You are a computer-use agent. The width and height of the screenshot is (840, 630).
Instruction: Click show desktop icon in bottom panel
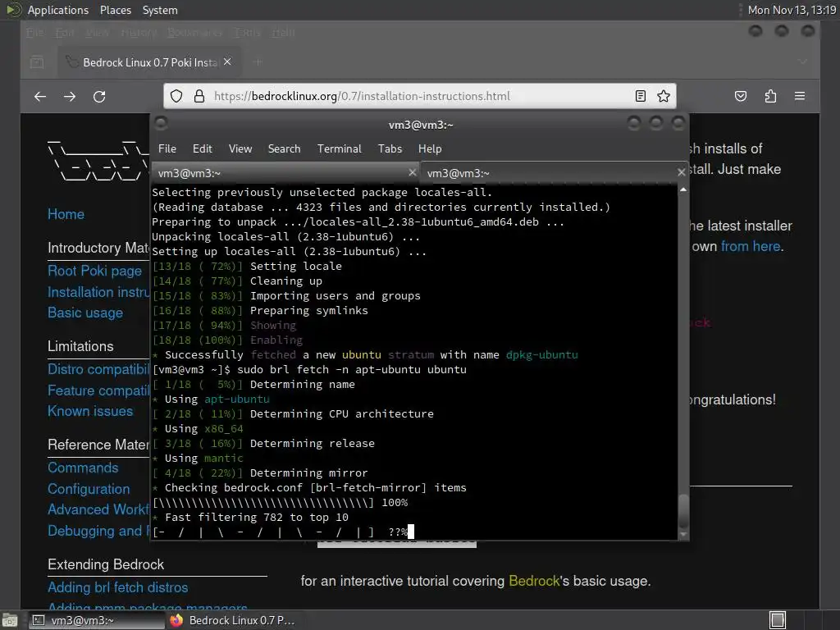click(10, 620)
